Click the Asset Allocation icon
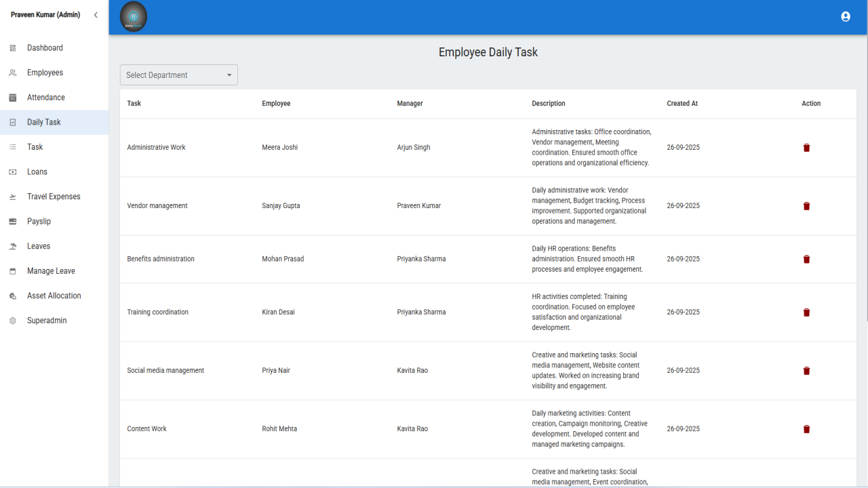868x488 pixels. (x=13, y=296)
